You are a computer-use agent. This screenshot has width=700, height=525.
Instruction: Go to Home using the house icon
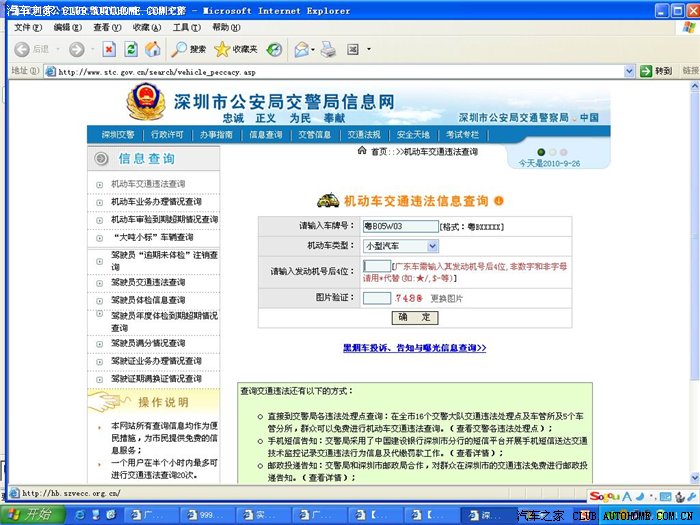[153, 49]
